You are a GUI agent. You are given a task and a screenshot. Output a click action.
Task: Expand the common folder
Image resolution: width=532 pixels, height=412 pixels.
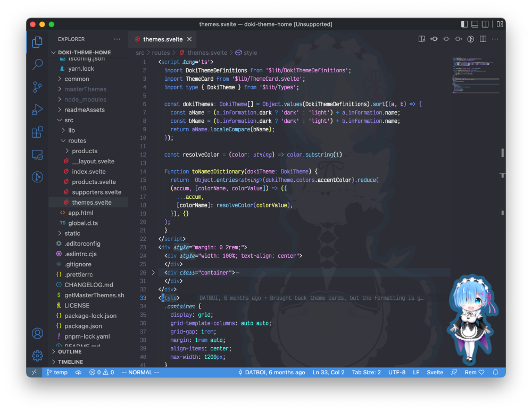pos(88,79)
